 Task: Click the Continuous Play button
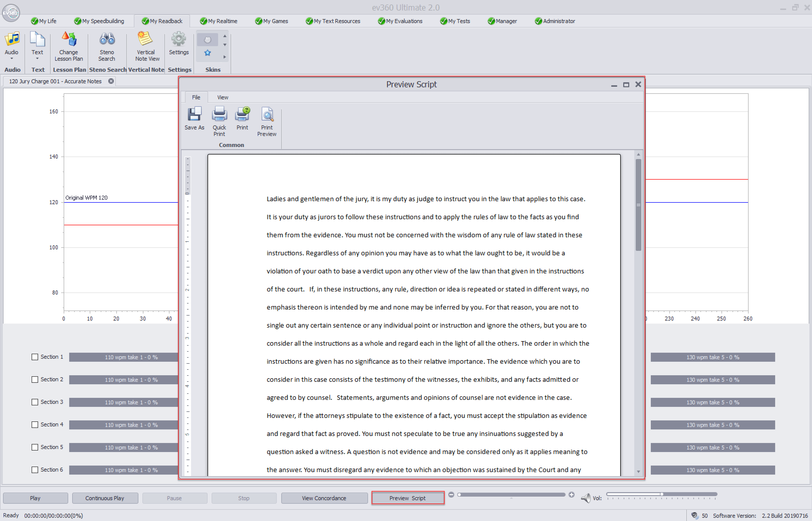coord(105,498)
